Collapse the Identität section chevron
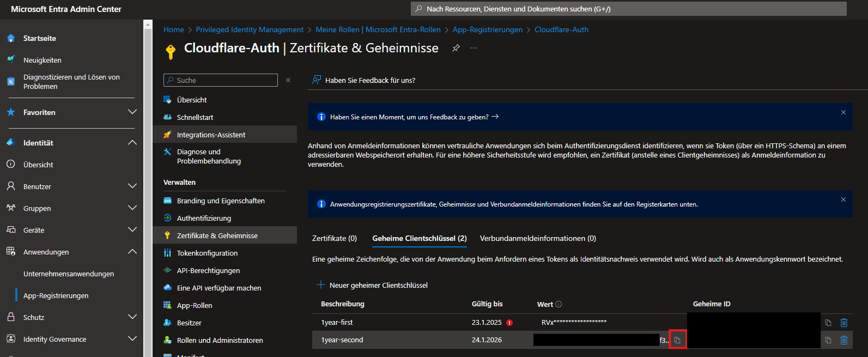868x357 pixels. coord(132,142)
